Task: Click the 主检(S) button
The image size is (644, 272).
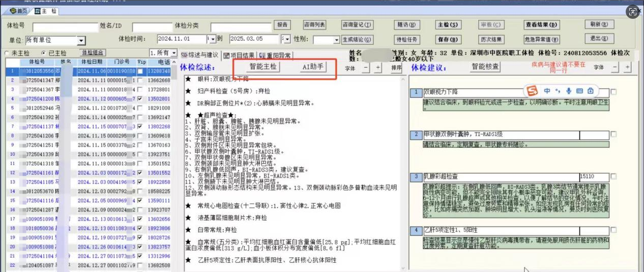Action: point(448,24)
